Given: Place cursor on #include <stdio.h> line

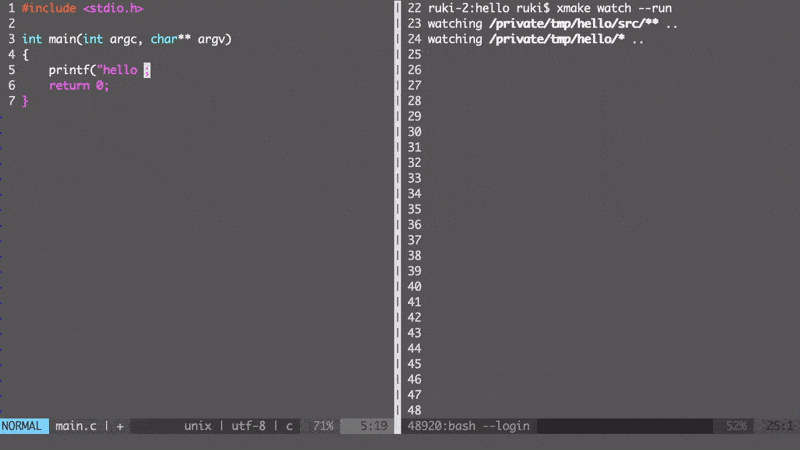Looking at the screenshot, I should point(83,8).
